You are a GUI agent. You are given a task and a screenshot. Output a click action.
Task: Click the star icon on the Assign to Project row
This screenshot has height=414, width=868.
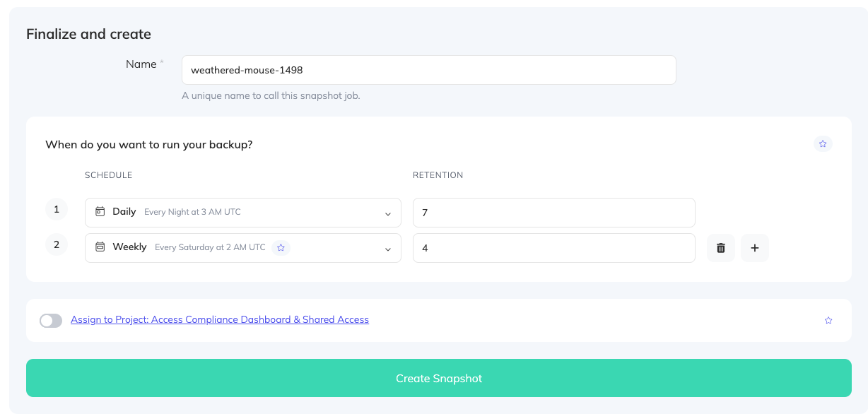click(828, 320)
